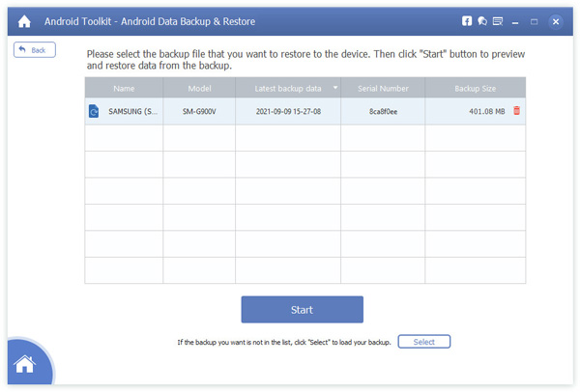Delete the SAMSUNG backup with trash icon

point(517,110)
